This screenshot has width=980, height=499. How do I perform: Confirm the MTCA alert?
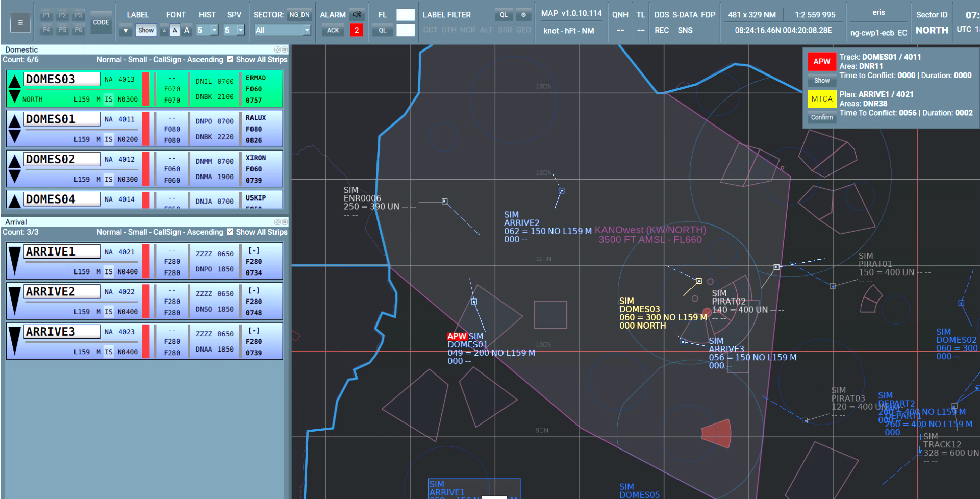pos(821,117)
